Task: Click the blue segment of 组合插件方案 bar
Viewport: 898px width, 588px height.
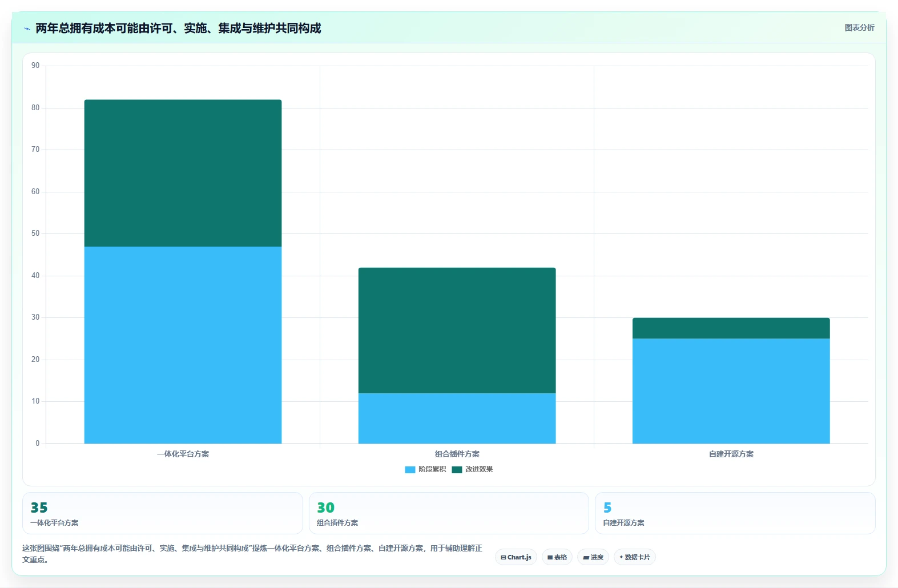Action: click(x=457, y=418)
